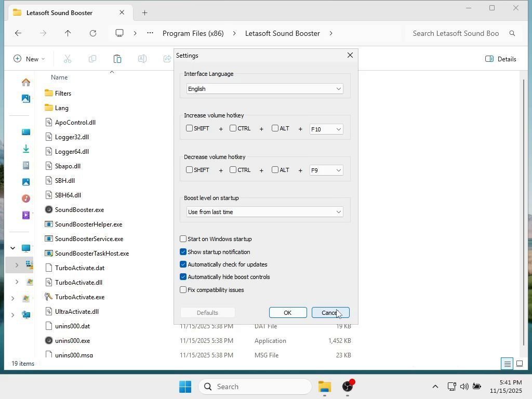
Task: Select the SoundBooster.exe file icon
Action: click(x=49, y=210)
